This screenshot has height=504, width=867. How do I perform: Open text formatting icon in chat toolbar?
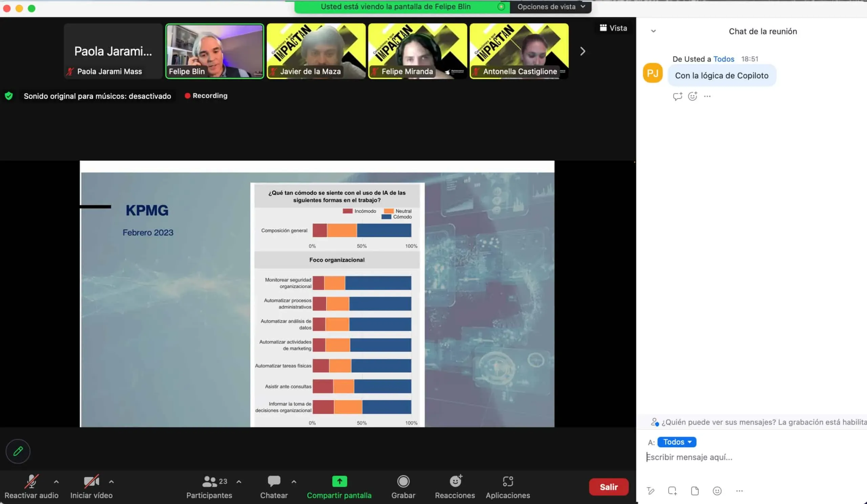(x=650, y=491)
